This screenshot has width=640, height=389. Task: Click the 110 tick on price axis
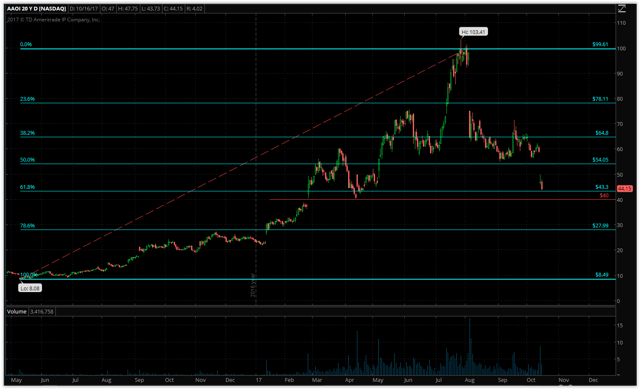click(621, 23)
